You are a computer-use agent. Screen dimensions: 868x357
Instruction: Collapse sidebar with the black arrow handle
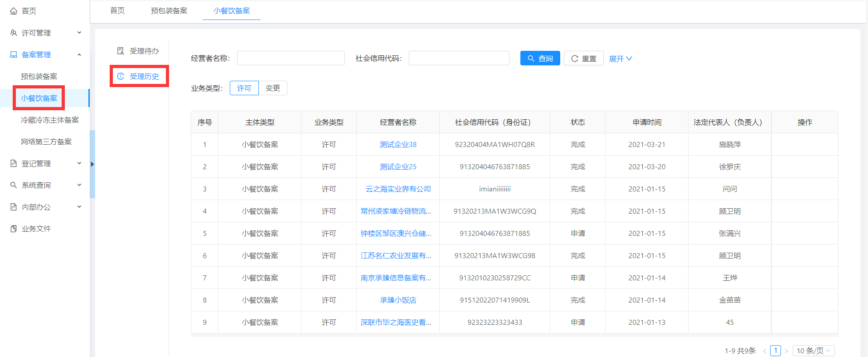click(92, 164)
